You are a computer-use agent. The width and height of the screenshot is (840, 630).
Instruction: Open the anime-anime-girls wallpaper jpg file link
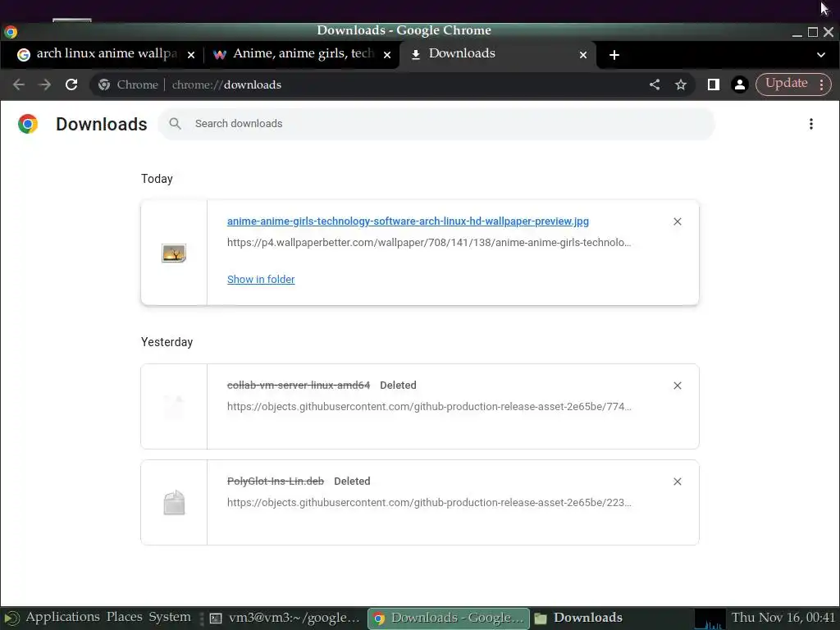(x=408, y=221)
